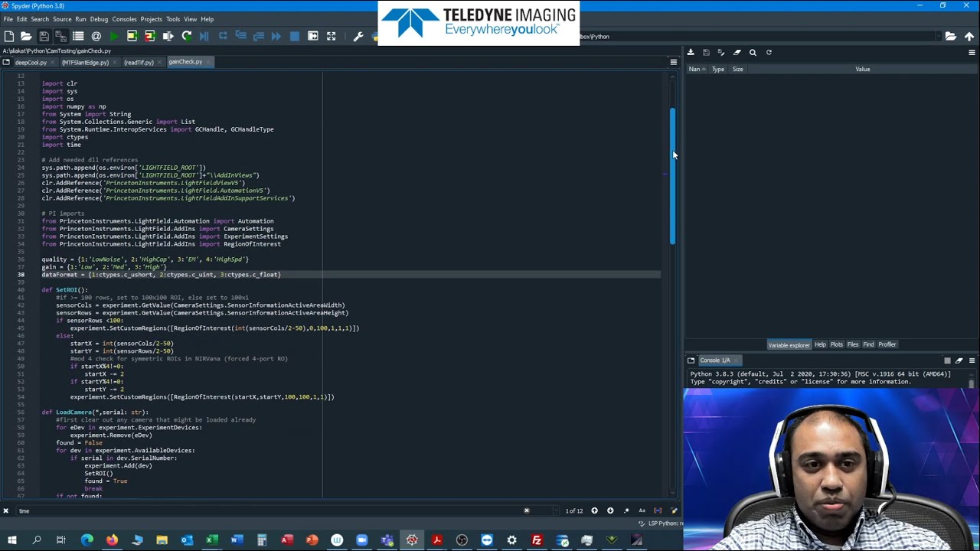Open the Debug menu
The width and height of the screenshot is (980, 551).
click(x=99, y=19)
